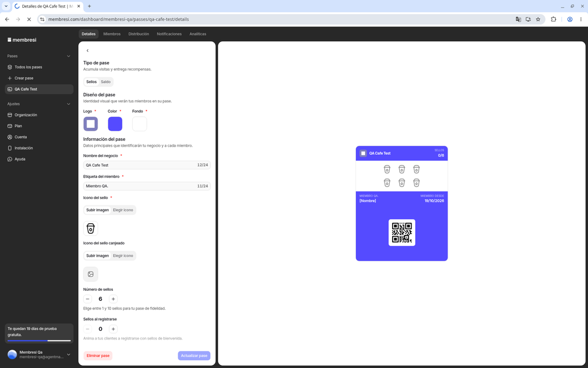Select QA Cafe Test pass in sidebar
The height and width of the screenshot is (368, 588).
click(x=39, y=89)
